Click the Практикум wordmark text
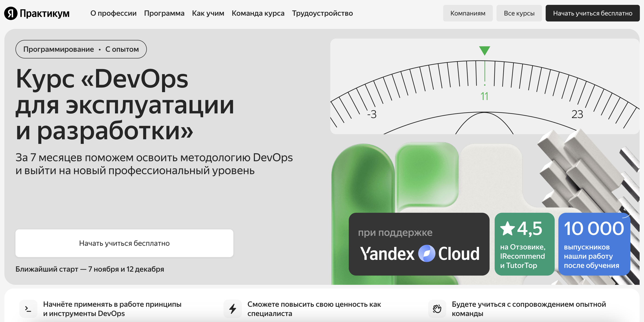 click(45, 13)
